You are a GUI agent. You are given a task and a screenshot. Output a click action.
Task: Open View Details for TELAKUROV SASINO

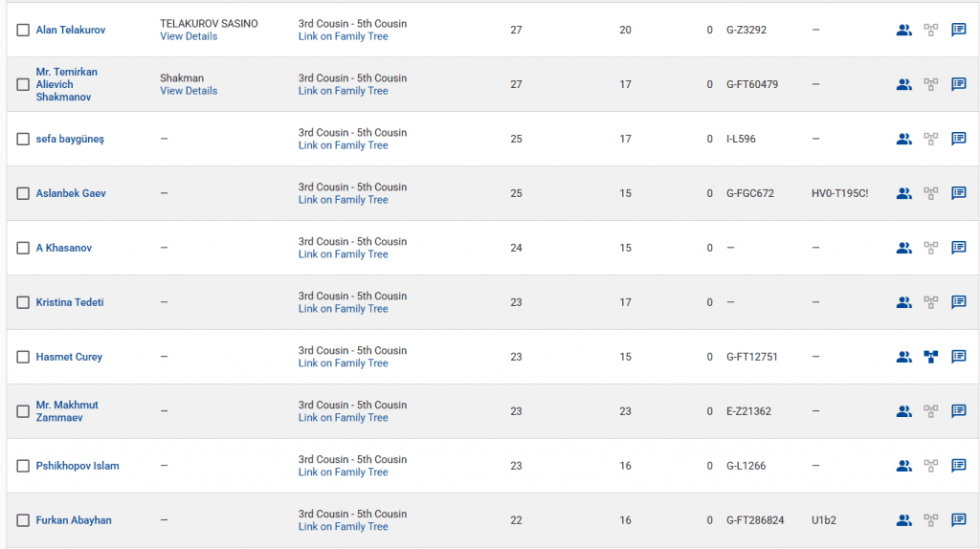[x=189, y=36]
